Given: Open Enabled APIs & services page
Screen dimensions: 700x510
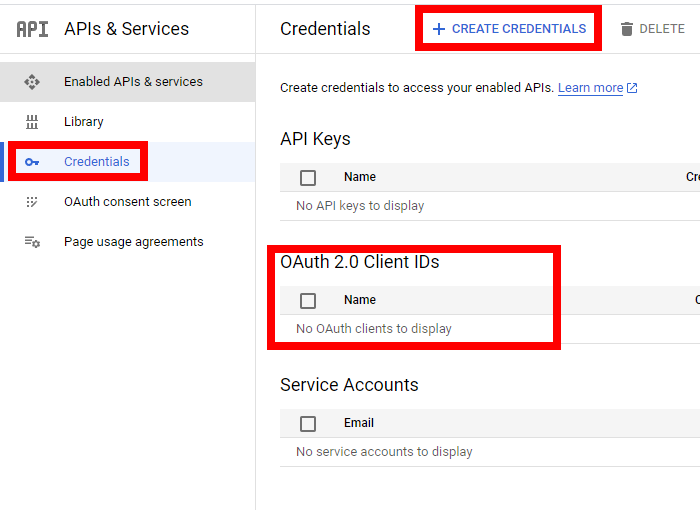Looking at the screenshot, I should pos(133,82).
